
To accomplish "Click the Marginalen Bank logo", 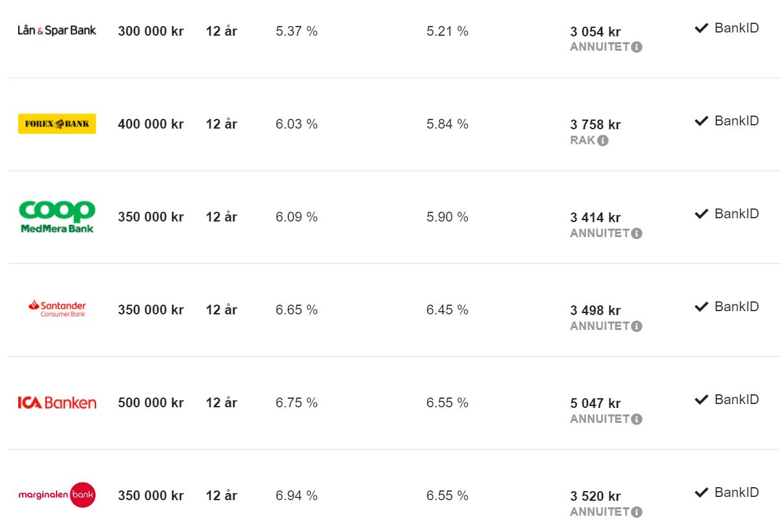I will point(57,495).
